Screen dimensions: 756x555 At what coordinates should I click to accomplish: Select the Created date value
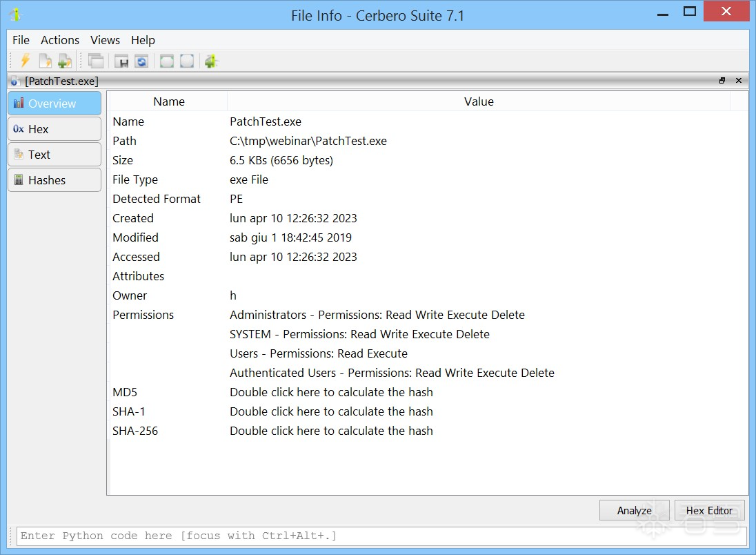293,218
